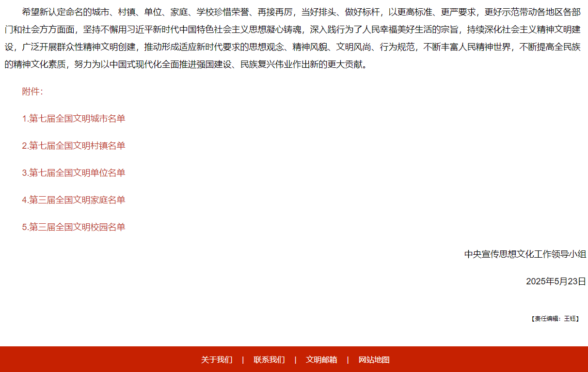Click the separator between 联系我们 and 文明邮箱
The width and height of the screenshot is (588, 372).
(295, 359)
